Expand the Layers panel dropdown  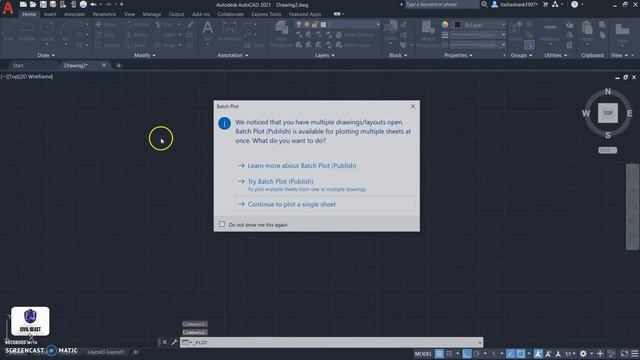pos(324,55)
